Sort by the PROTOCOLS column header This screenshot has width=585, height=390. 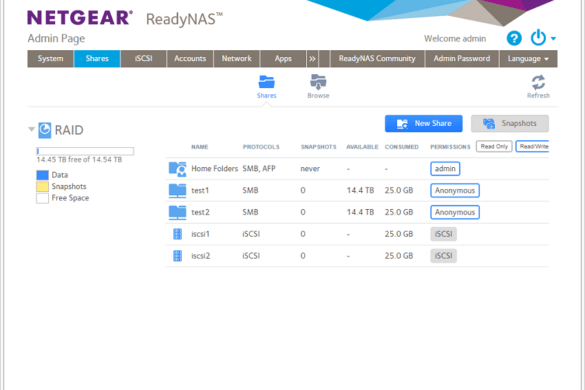coord(261,147)
